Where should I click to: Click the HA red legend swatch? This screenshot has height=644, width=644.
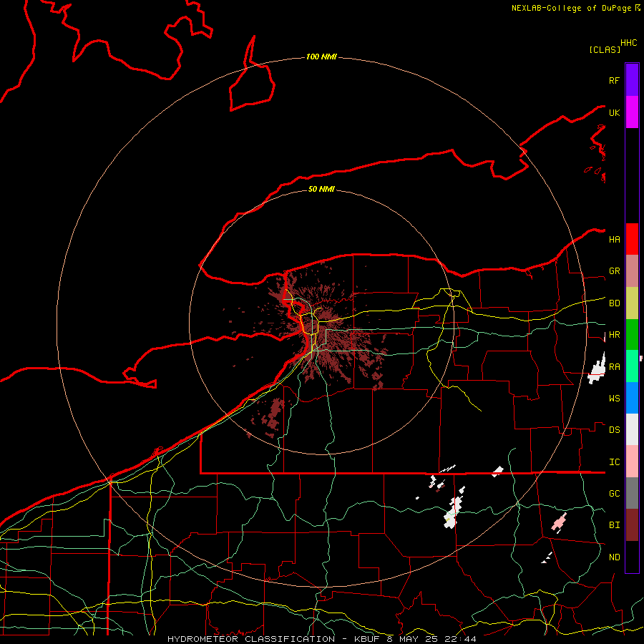tap(632, 239)
